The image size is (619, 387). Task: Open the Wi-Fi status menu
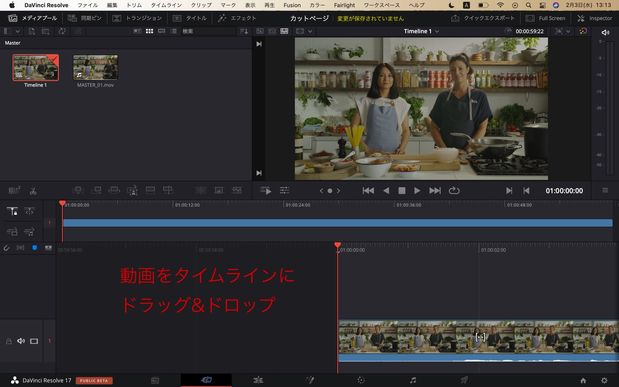pos(500,5)
